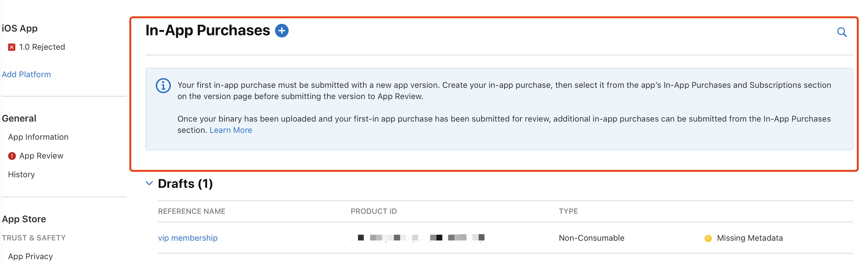Open the Learn More link
Screen dimensions: 868x262
coord(231,130)
